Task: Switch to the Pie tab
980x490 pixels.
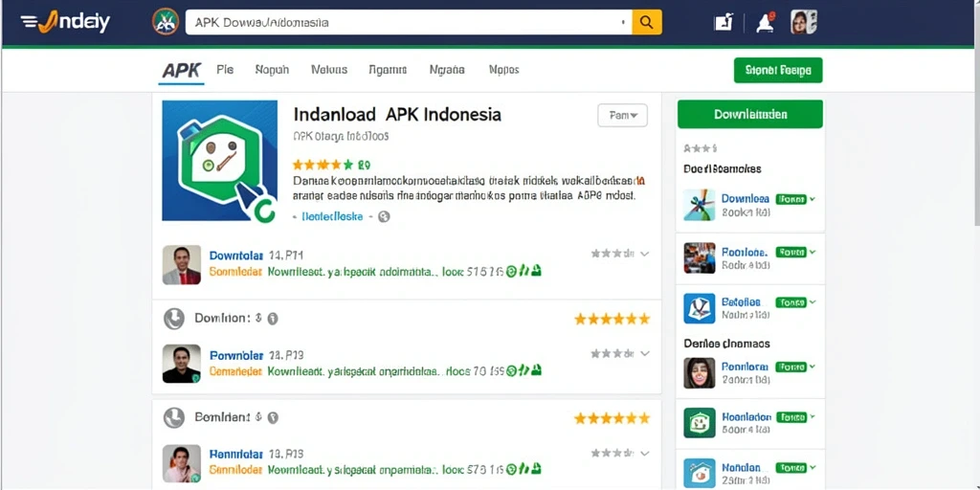Action: (x=225, y=70)
